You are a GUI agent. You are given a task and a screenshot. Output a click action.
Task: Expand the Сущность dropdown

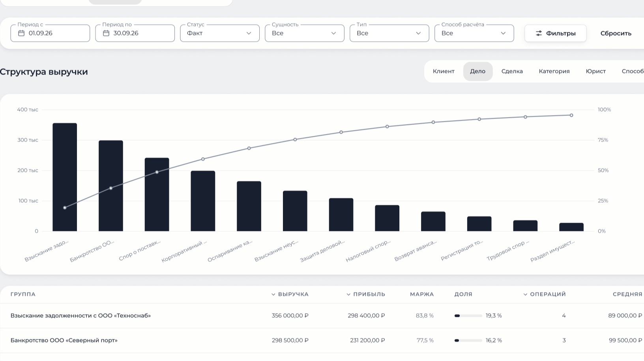coord(305,33)
